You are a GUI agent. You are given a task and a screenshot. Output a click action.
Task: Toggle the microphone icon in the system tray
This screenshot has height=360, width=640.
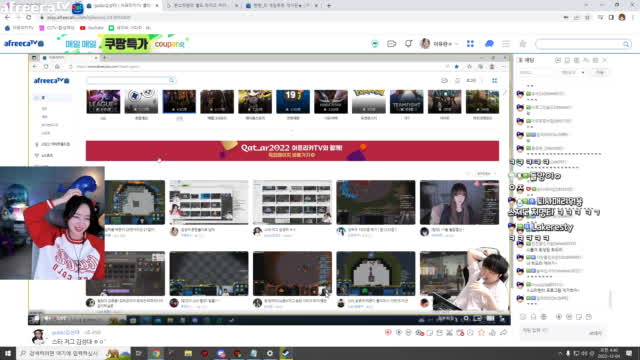[x=568, y=353]
